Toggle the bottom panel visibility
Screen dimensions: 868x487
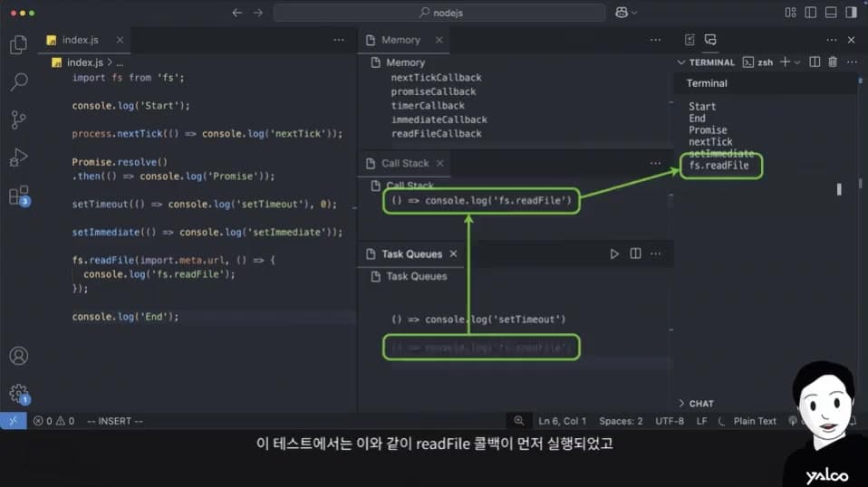coord(831,13)
